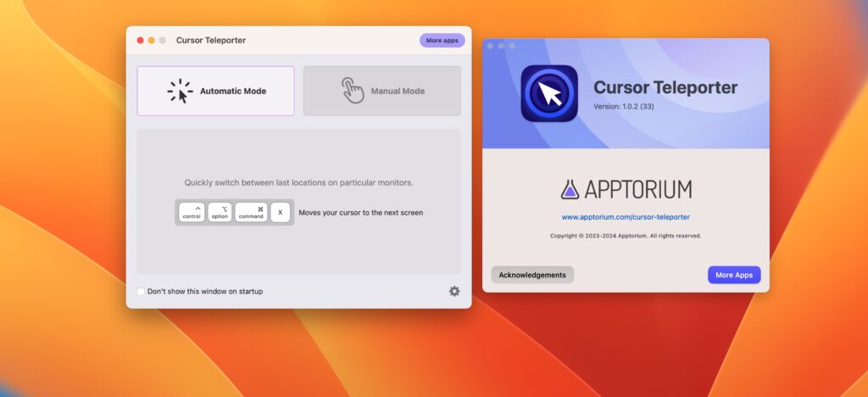Click the Cursor Teleporter app icon

[549, 93]
